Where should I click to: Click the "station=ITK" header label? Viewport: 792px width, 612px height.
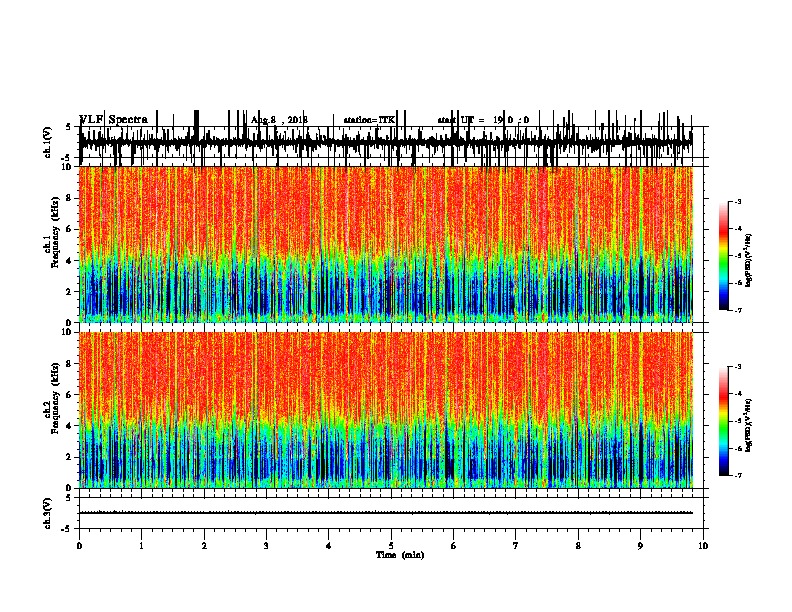(x=369, y=120)
